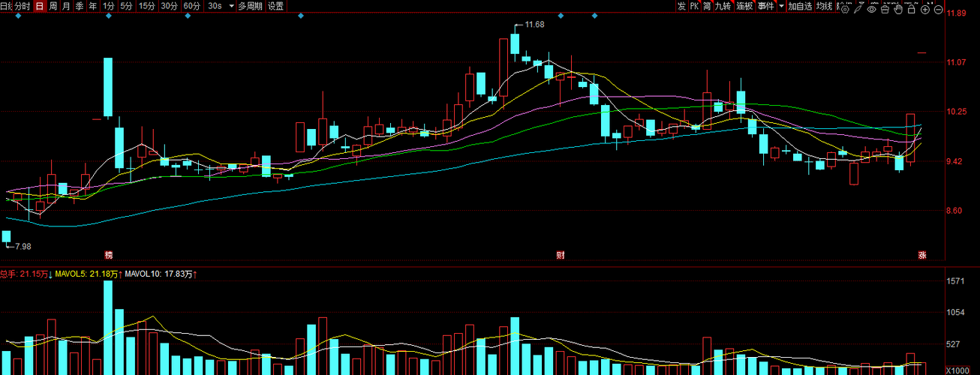Click the 1571 volume axis label

coord(955,281)
